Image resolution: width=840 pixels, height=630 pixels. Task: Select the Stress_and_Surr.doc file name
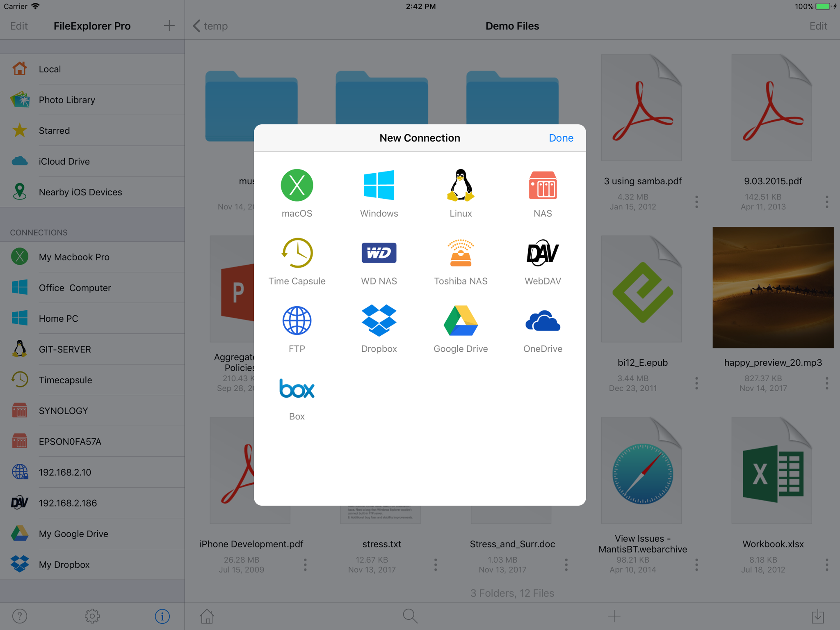(x=512, y=544)
